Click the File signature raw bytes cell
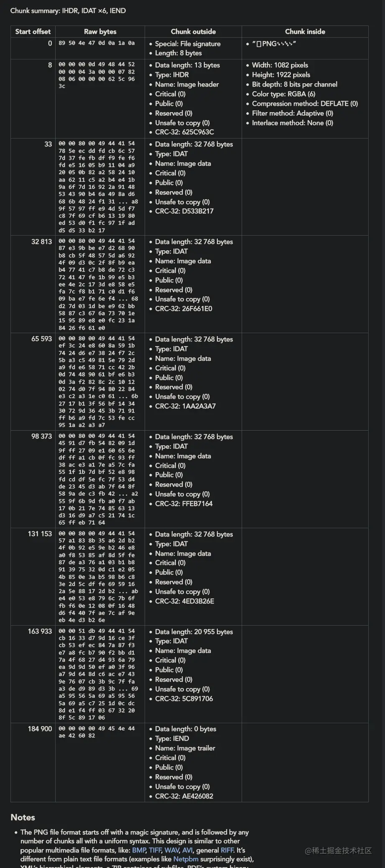Image resolution: width=385 pixels, height=868 pixels. [97, 43]
